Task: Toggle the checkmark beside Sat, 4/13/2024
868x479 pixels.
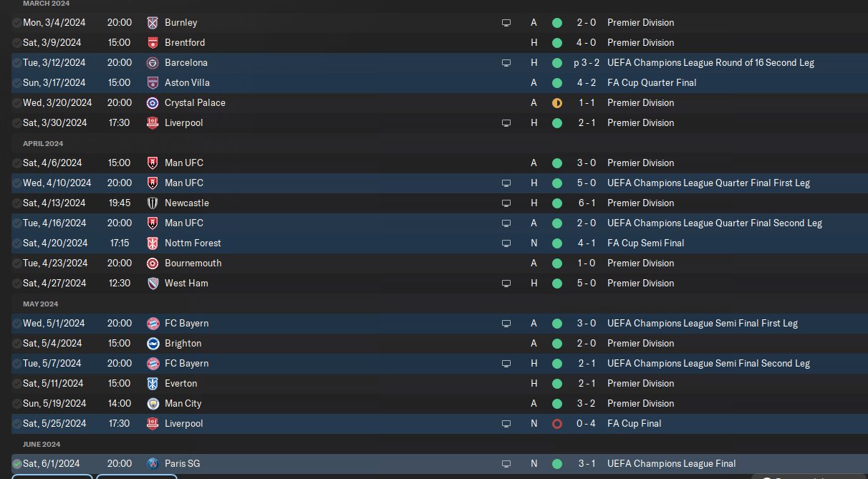Action: pyautogui.click(x=17, y=203)
